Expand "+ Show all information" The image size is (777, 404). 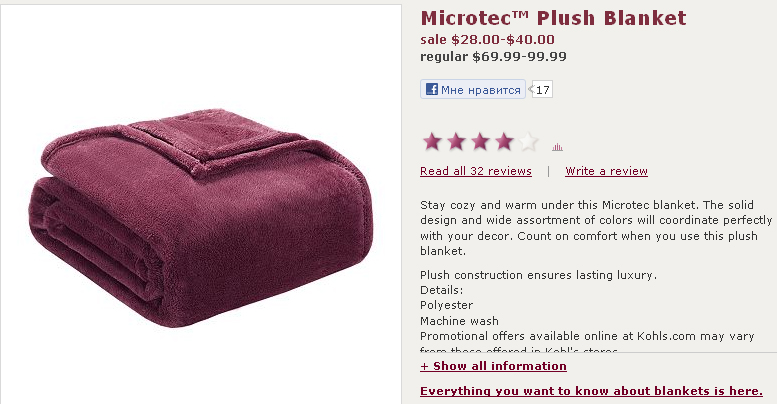493,366
